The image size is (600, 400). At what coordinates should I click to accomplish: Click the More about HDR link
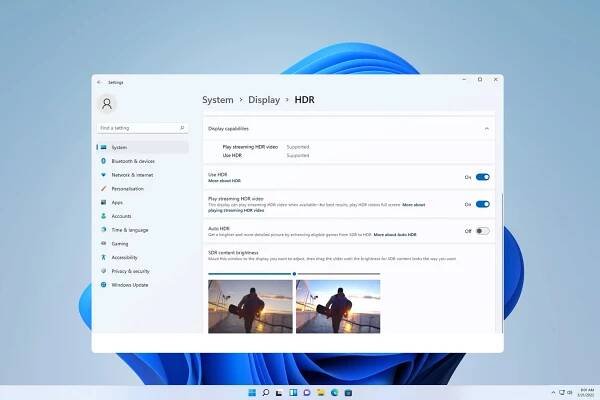point(227,182)
